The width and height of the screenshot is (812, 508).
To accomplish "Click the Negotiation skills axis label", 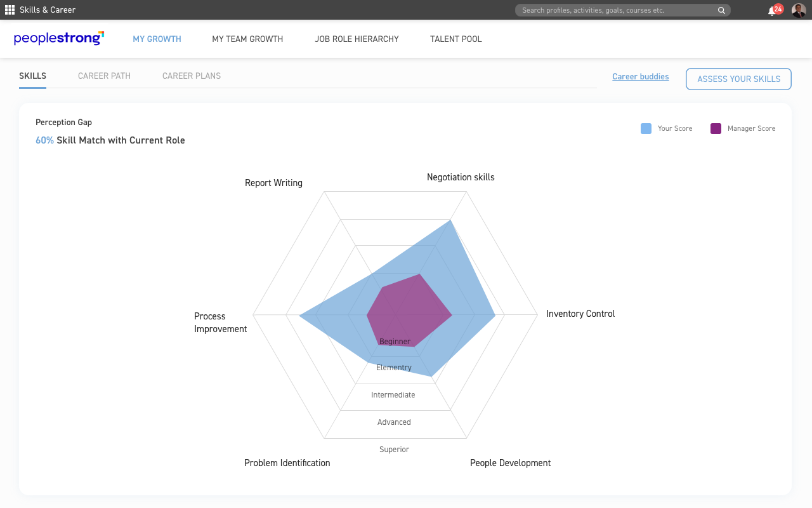I will 461,177.
